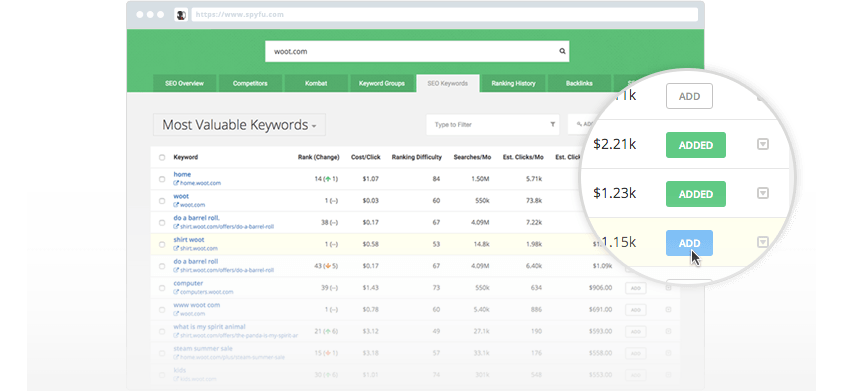Screen dimensions: 845x391
Task: Click ADD button in computer row
Action: [x=635, y=288]
